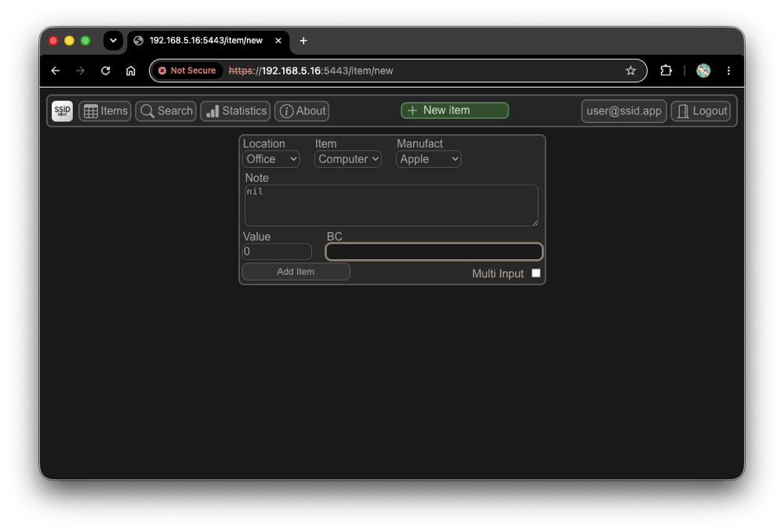The image size is (784, 532).
Task: Click the green New item button
Action: point(455,110)
